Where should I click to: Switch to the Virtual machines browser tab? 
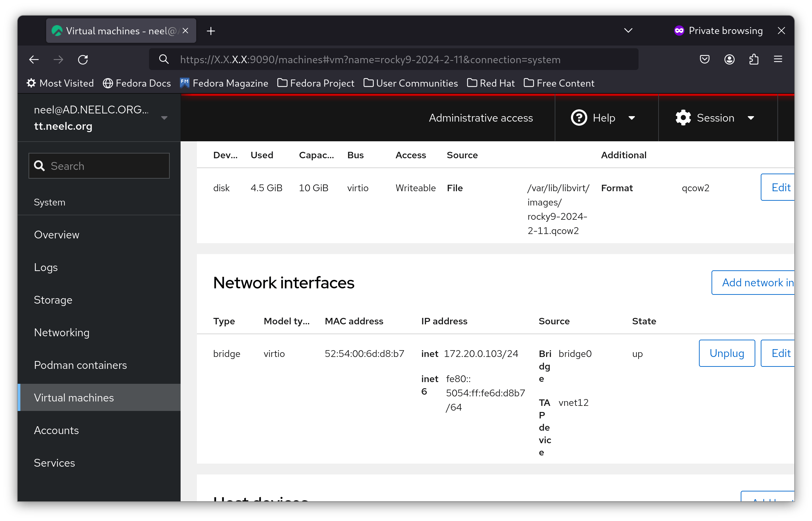tap(115, 31)
